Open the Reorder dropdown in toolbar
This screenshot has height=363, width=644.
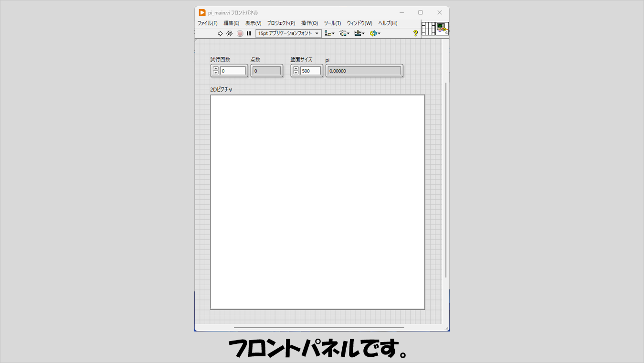(375, 33)
